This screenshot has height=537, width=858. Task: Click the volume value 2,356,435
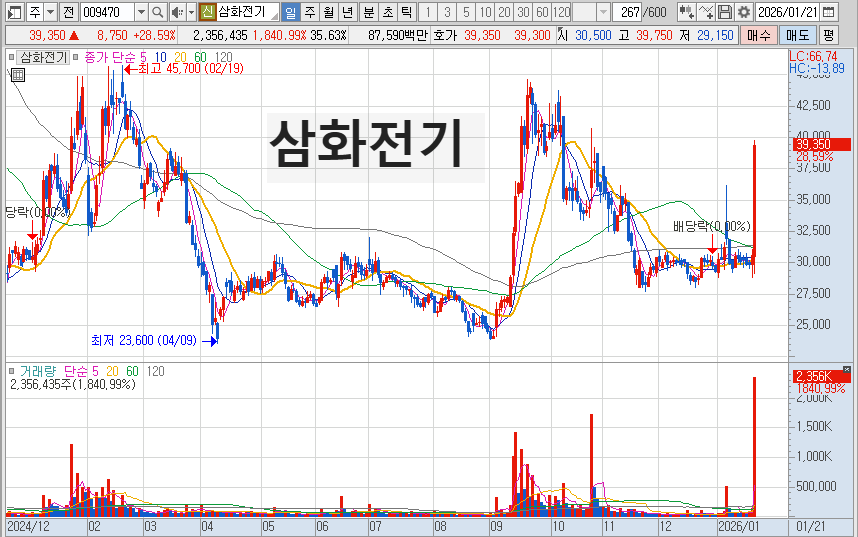pyautogui.click(x=220, y=36)
